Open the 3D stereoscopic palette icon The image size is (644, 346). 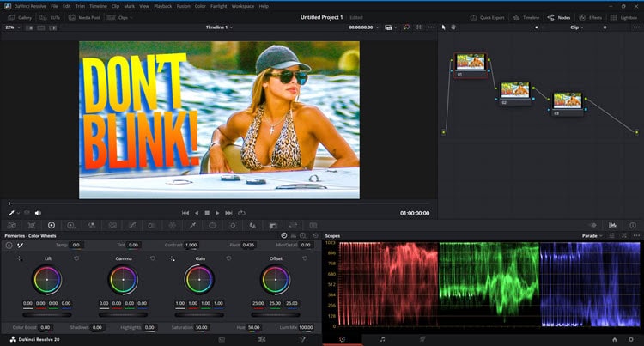pyautogui.click(x=313, y=225)
